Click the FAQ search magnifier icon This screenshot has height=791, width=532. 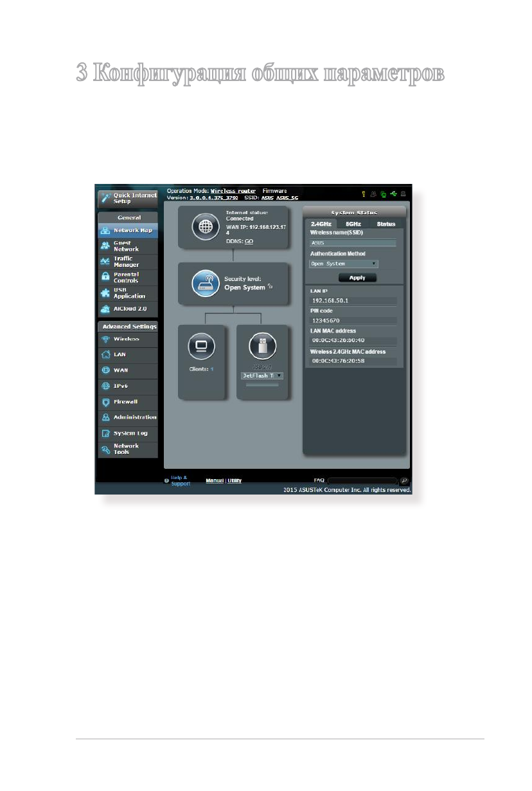point(404,480)
